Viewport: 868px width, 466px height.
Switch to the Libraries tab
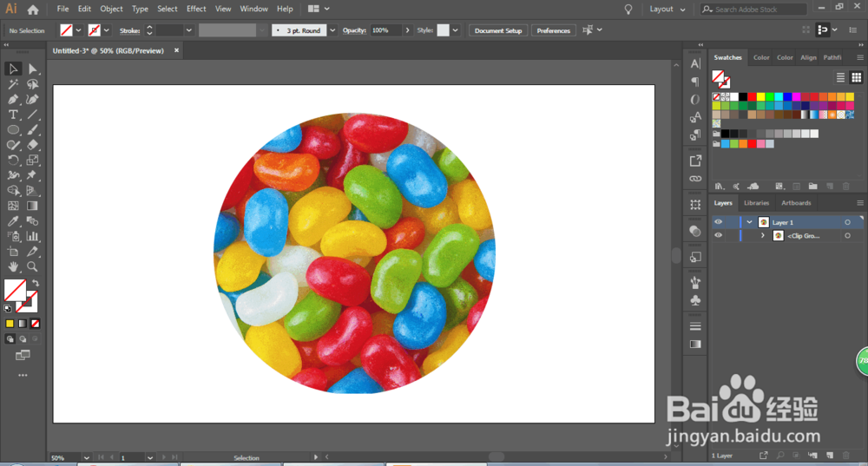[756, 203]
